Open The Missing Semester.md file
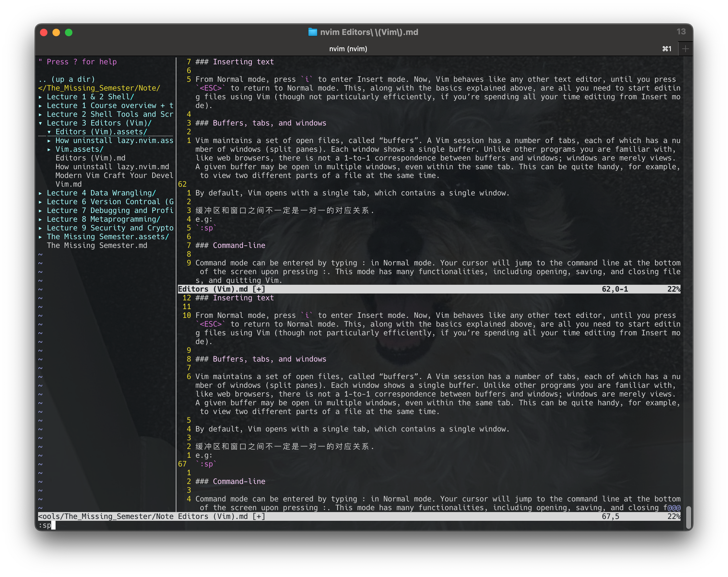728x577 pixels. click(97, 245)
